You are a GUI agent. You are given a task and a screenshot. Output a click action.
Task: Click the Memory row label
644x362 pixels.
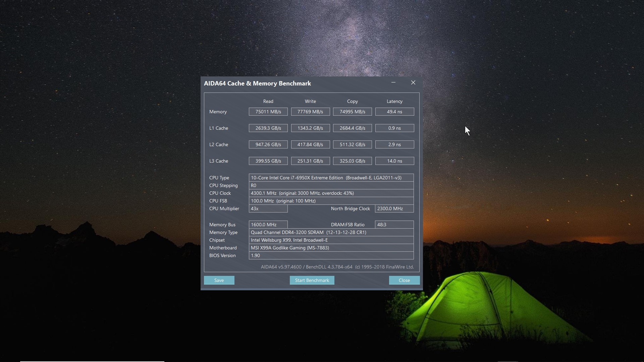point(218,112)
